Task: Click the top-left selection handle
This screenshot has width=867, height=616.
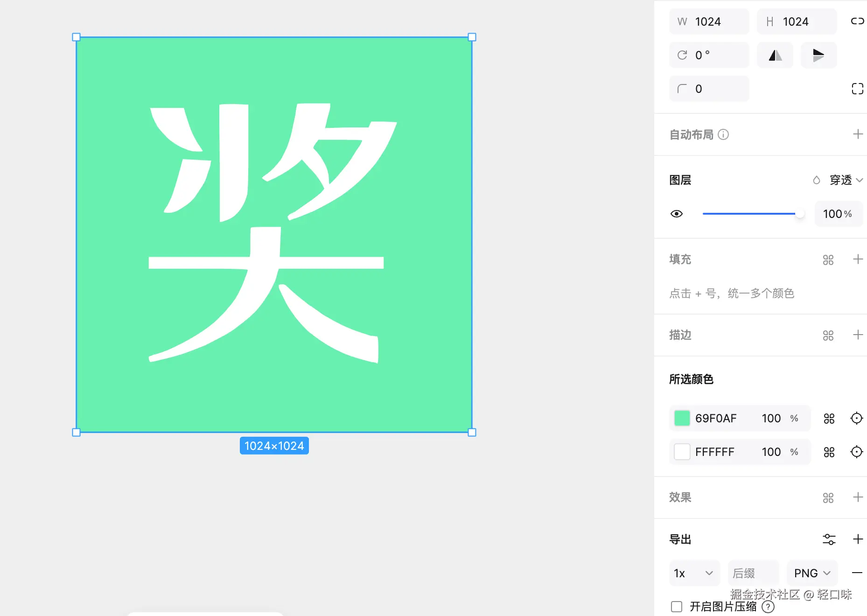Action: point(77,37)
